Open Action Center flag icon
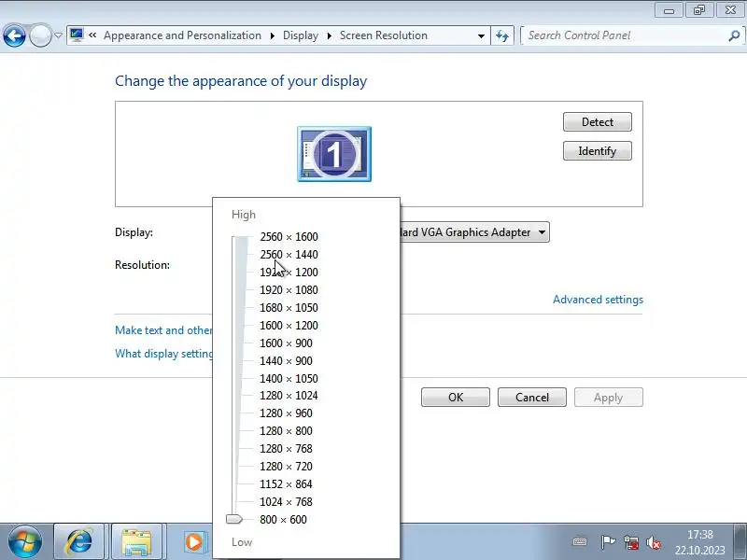747x560 pixels. (608, 542)
